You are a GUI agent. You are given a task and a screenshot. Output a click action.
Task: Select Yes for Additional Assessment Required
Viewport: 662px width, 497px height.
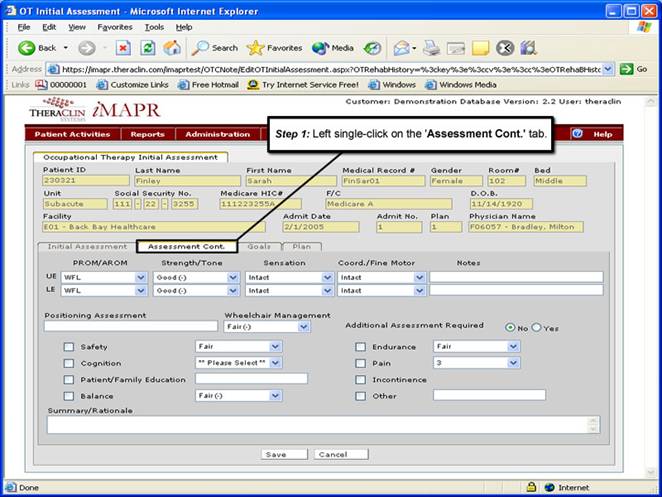coord(536,327)
